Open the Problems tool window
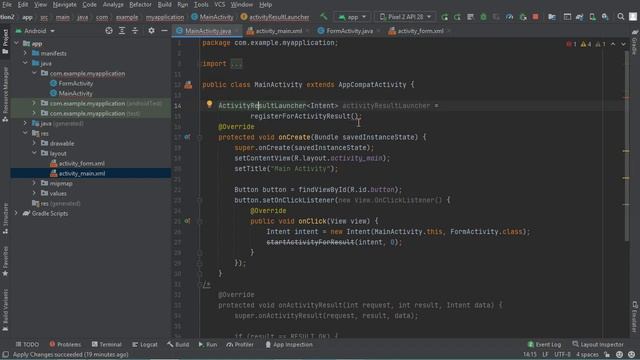This screenshot has width=640, height=360. [x=65, y=344]
